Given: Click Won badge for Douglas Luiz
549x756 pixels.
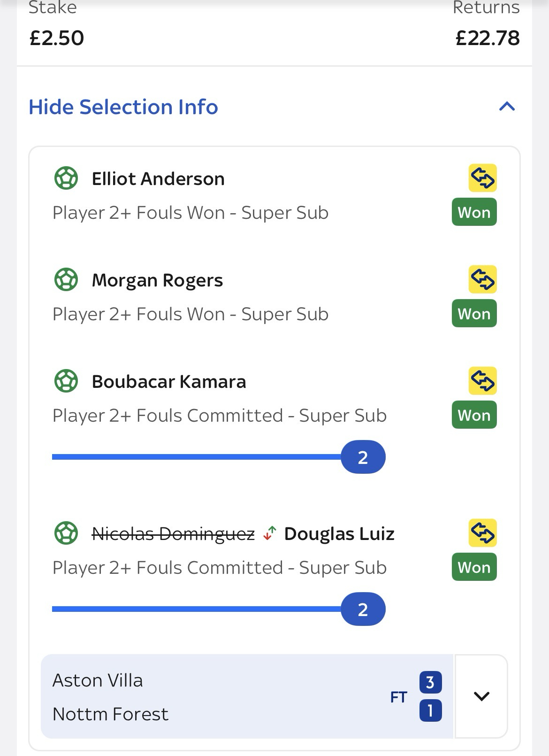Looking at the screenshot, I should 474,567.
